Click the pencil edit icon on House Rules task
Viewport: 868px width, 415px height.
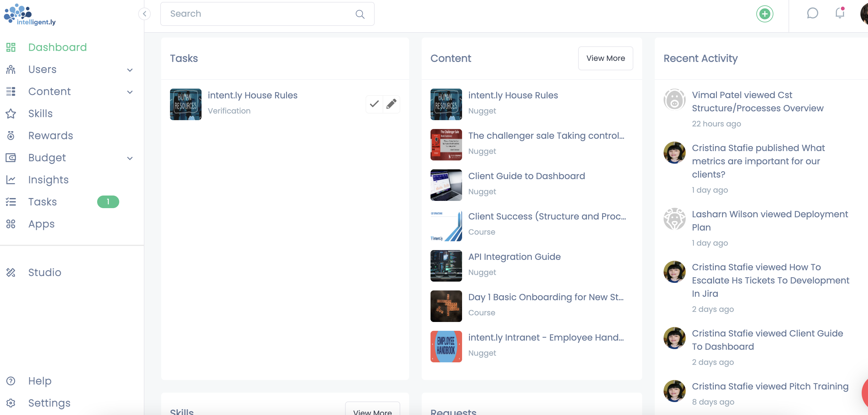391,104
